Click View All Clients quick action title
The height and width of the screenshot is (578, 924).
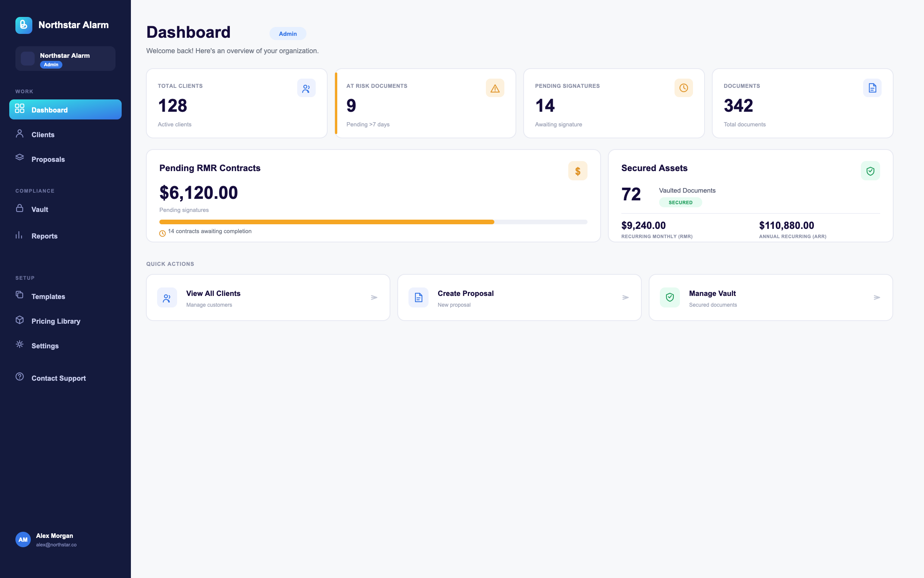[213, 293]
